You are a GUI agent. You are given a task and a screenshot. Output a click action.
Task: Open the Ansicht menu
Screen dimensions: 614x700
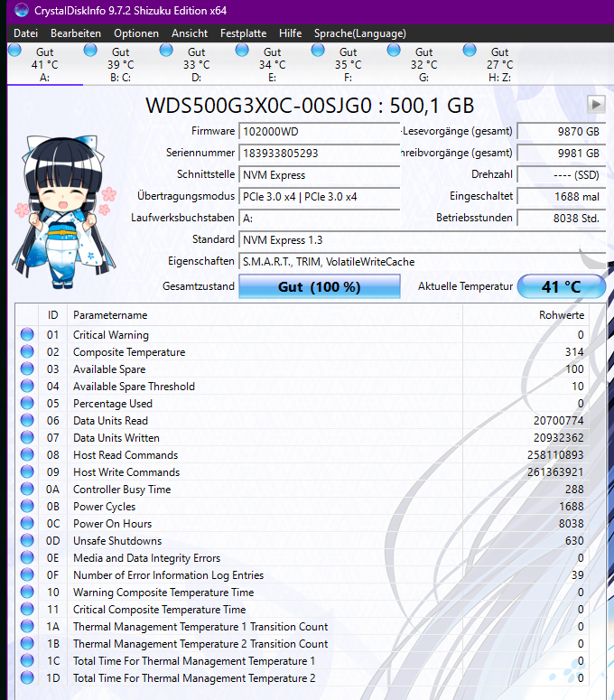point(190,33)
